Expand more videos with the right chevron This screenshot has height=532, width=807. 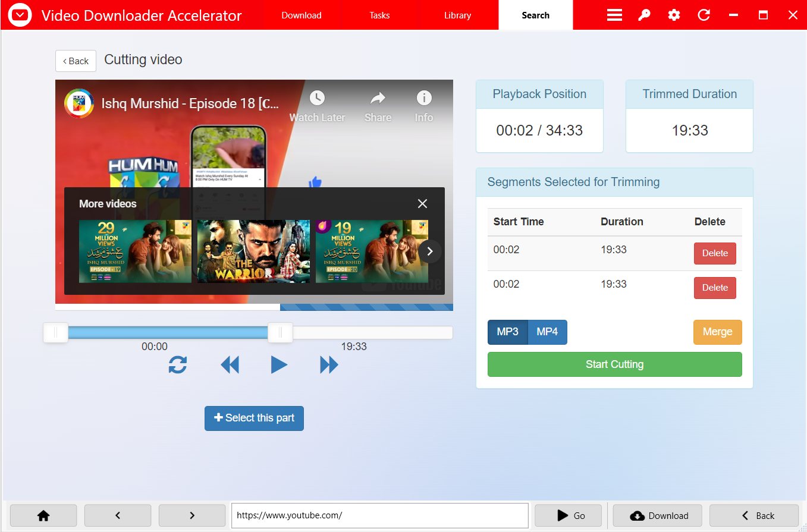click(x=429, y=251)
